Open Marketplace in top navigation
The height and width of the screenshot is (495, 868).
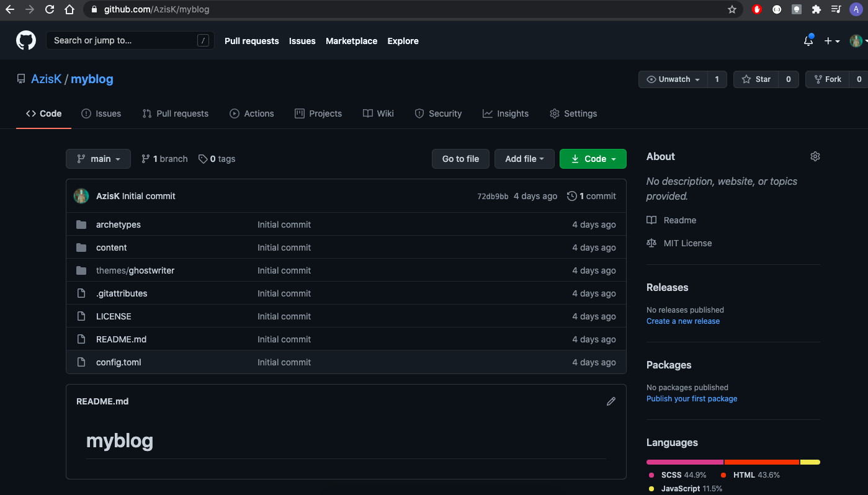pos(351,41)
